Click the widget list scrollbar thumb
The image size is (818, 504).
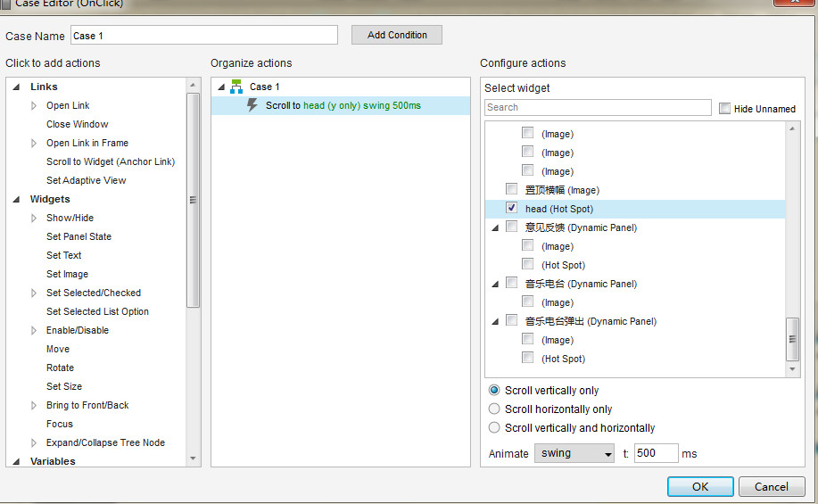click(792, 339)
